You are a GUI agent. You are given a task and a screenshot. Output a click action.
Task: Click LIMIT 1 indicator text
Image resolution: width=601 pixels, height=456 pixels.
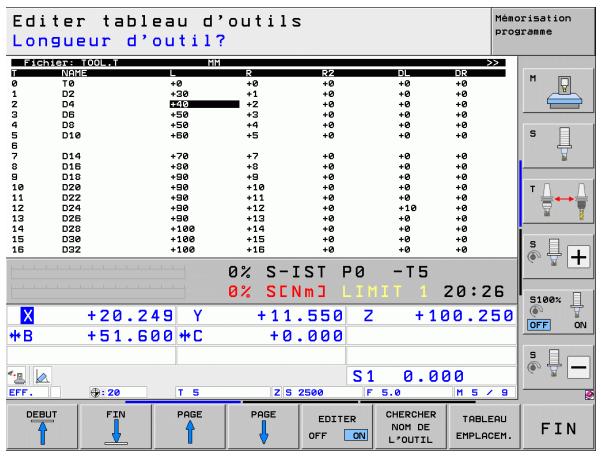point(385,292)
